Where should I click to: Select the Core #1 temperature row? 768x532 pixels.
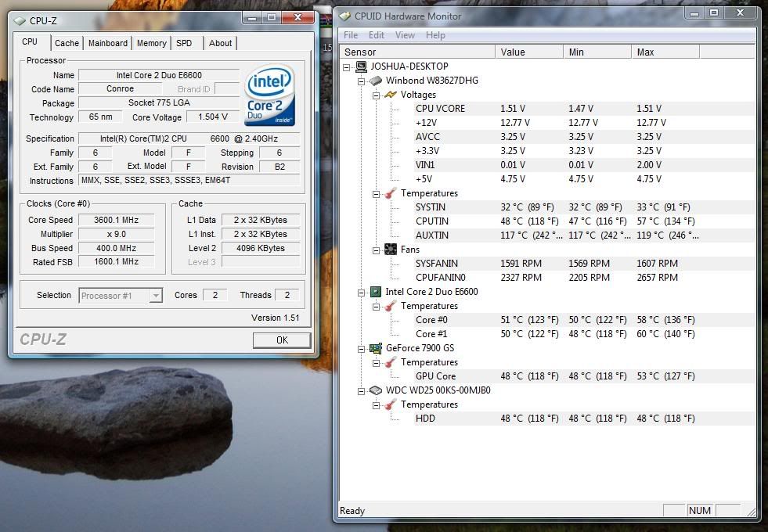(584, 334)
